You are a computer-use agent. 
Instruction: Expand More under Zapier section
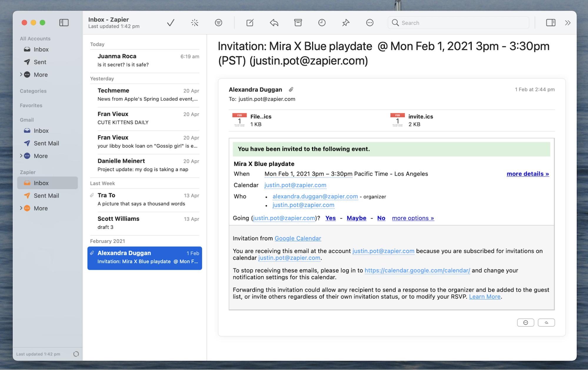coord(21,208)
